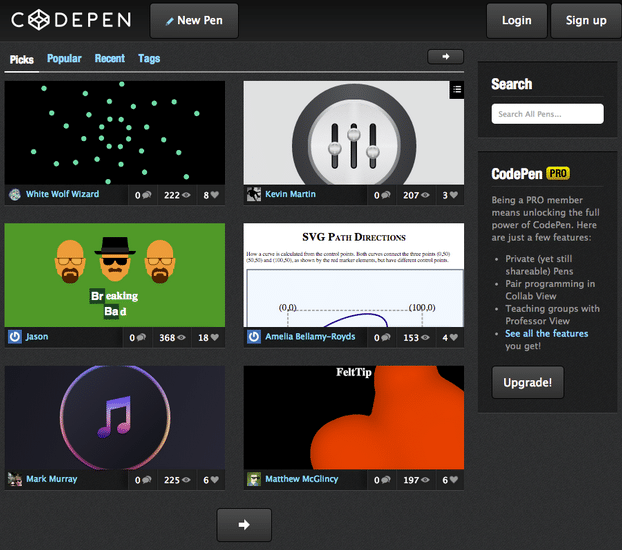Click Matthew McGlincy's avatar
Screen dimensions: 622x550
[x=254, y=479]
